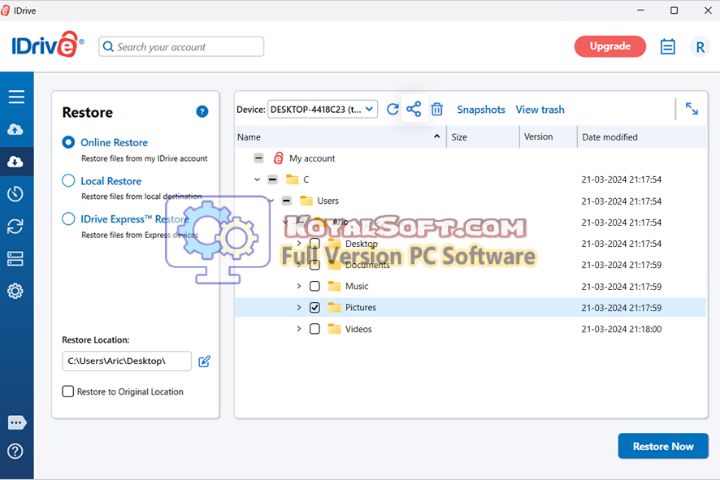Expand the Videos folder

[299, 329]
